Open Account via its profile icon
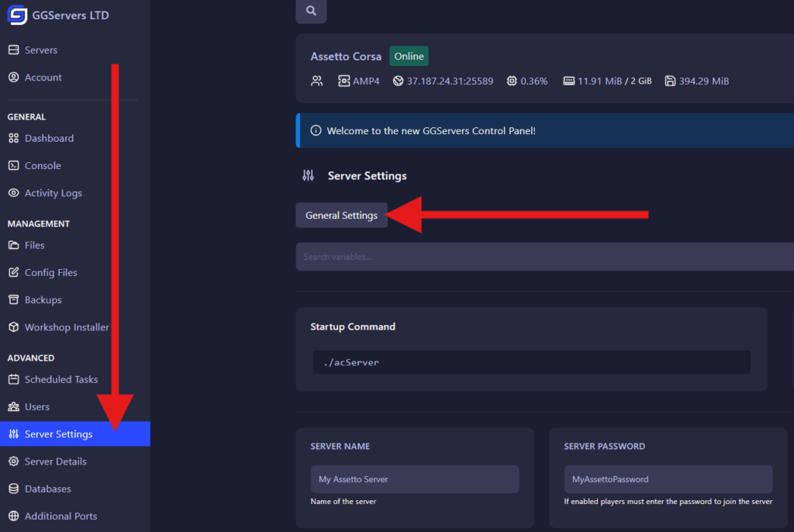The height and width of the screenshot is (532, 794). (15, 77)
